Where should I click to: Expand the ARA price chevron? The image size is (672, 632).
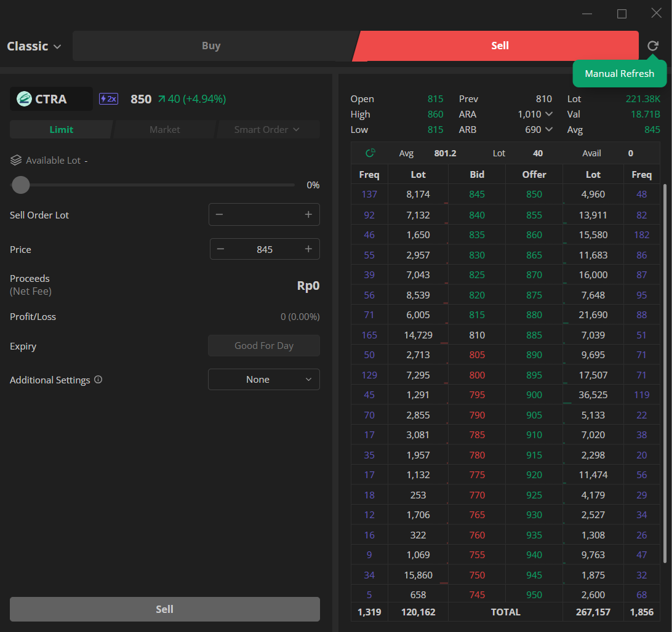(549, 114)
